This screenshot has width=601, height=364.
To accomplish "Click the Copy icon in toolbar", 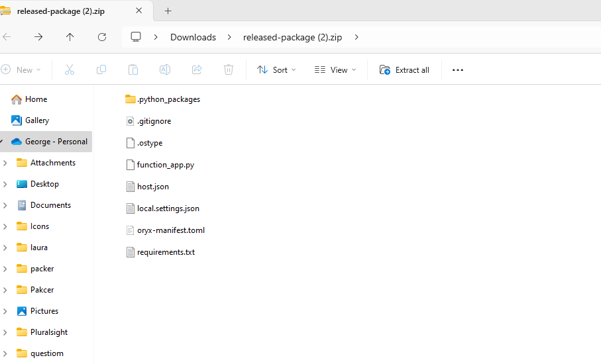I will tap(101, 69).
